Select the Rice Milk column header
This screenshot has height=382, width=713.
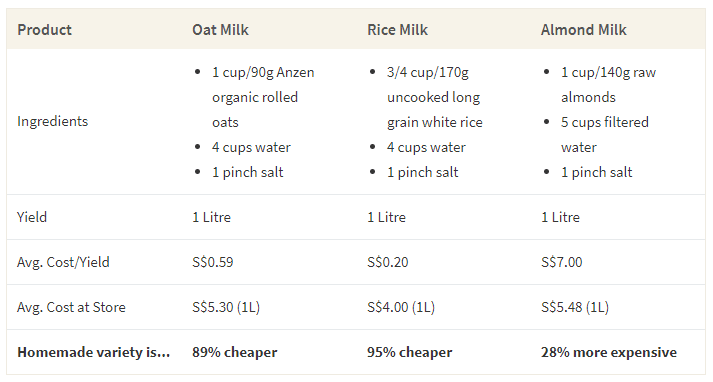click(x=397, y=30)
